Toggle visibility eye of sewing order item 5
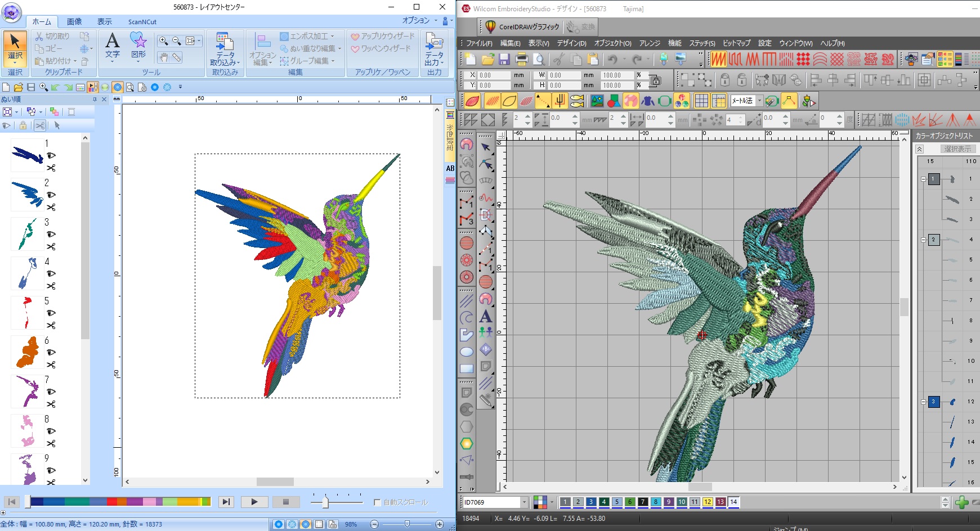 (51, 313)
